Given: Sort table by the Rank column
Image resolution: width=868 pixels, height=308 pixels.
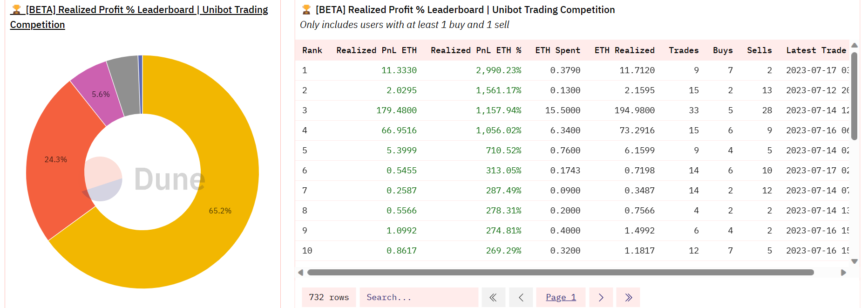Looking at the screenshot, I should click(312, 50).
